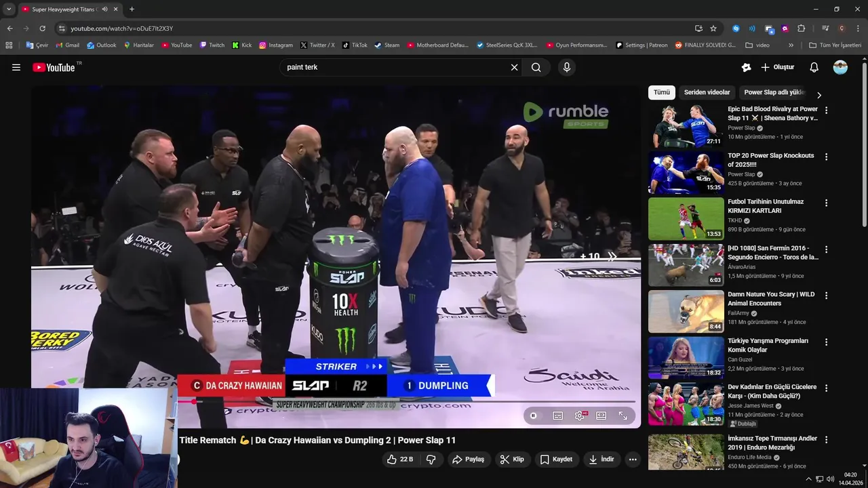Open the tab search dropdown arrow
868x488 pixels.
(9, 9)
